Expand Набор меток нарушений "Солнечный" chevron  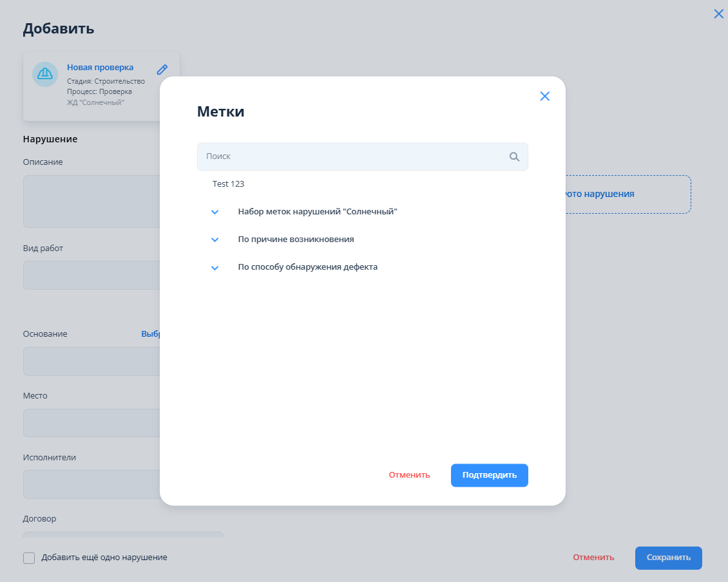pos(215,212)
